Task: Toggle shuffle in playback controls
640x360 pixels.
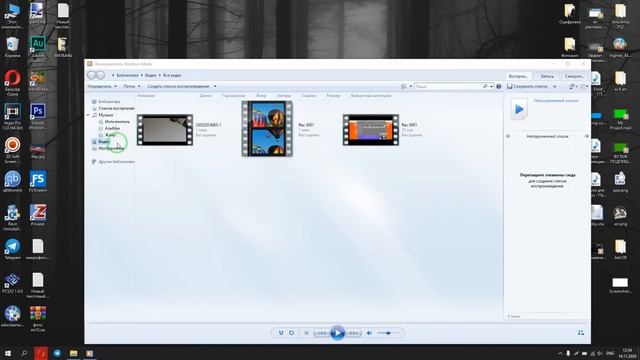Action: pos(281,333)
